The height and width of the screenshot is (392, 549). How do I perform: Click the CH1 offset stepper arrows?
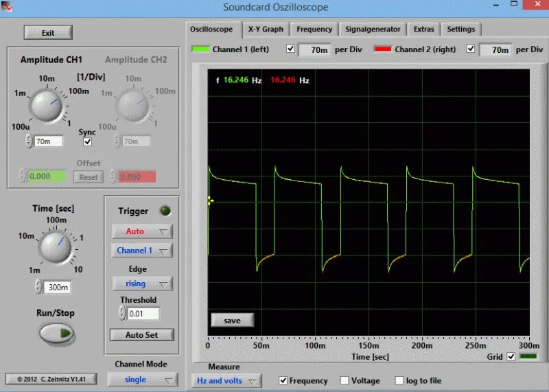click(x=23, y=176)
